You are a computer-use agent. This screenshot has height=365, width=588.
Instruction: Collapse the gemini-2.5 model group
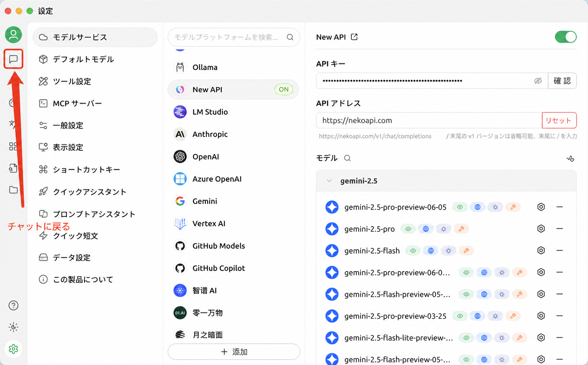click(329, 181)
